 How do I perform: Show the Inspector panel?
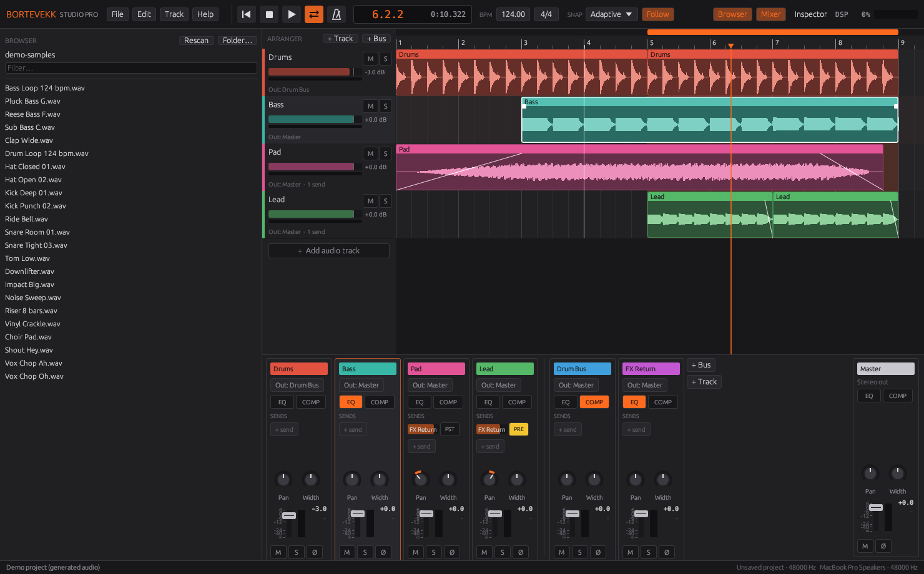(x=810, y=14)
